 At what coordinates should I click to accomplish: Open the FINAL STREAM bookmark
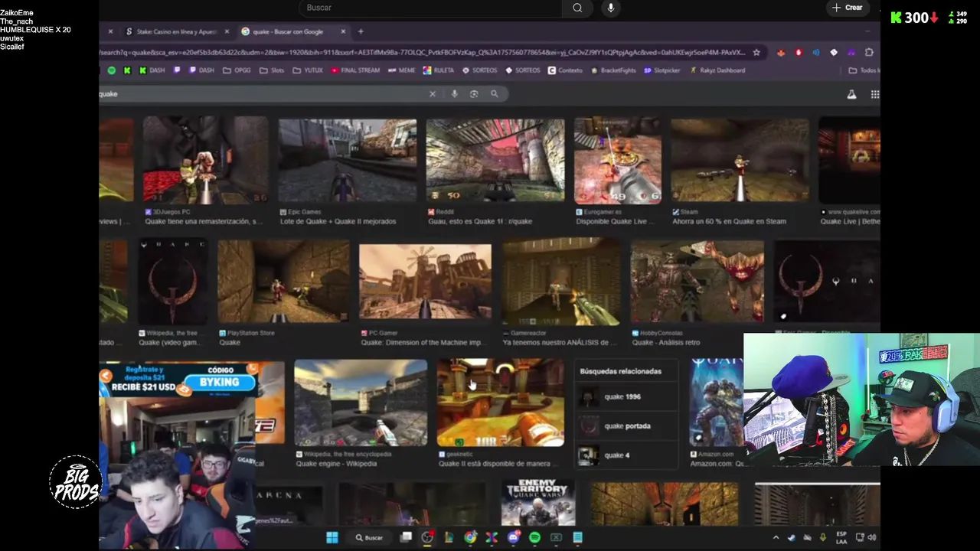point(355,70)
